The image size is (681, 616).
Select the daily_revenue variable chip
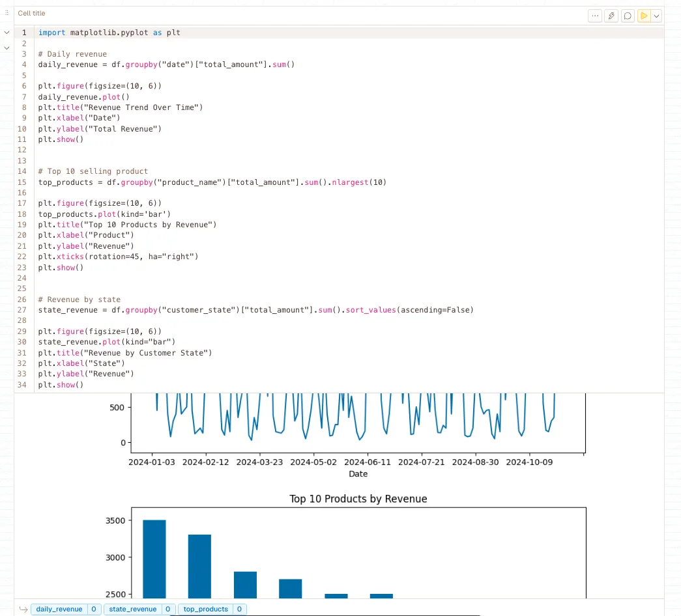pyautogui.click(x=59, y=609)
